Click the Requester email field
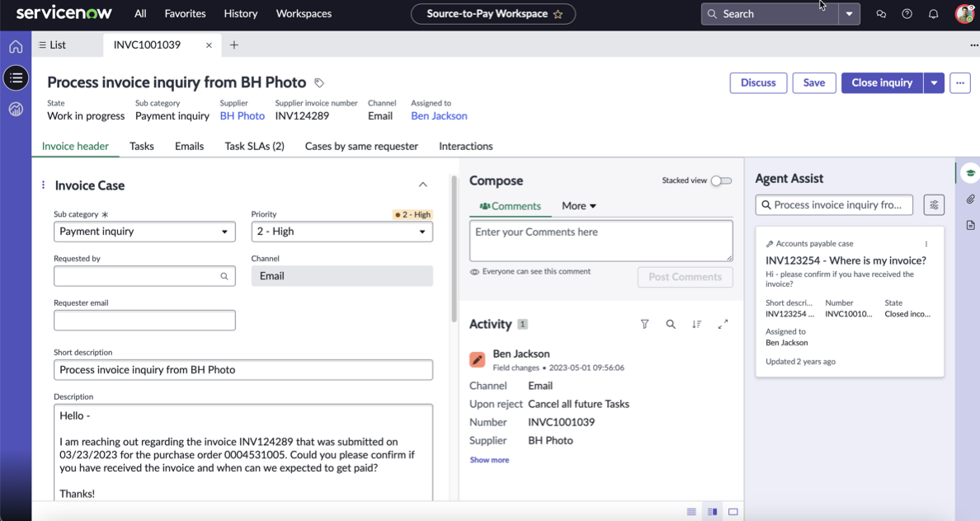This screenshot has width=980, height=521. [x=144, y=321]
